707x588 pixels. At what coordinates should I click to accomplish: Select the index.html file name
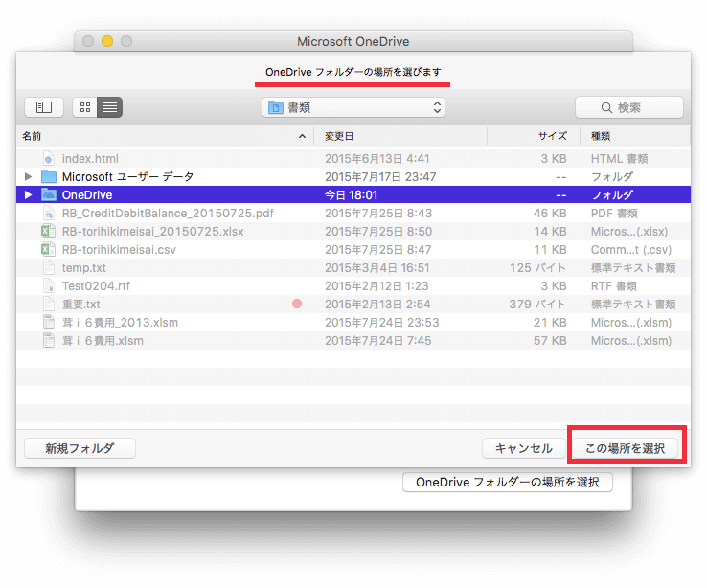click(90, 159)
